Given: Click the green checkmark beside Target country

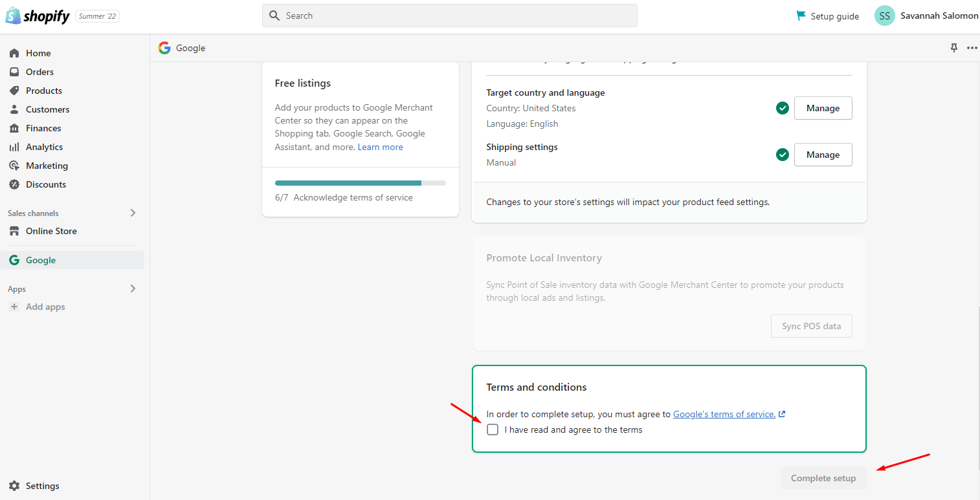Looking at the screenshot, I should 783,108.
